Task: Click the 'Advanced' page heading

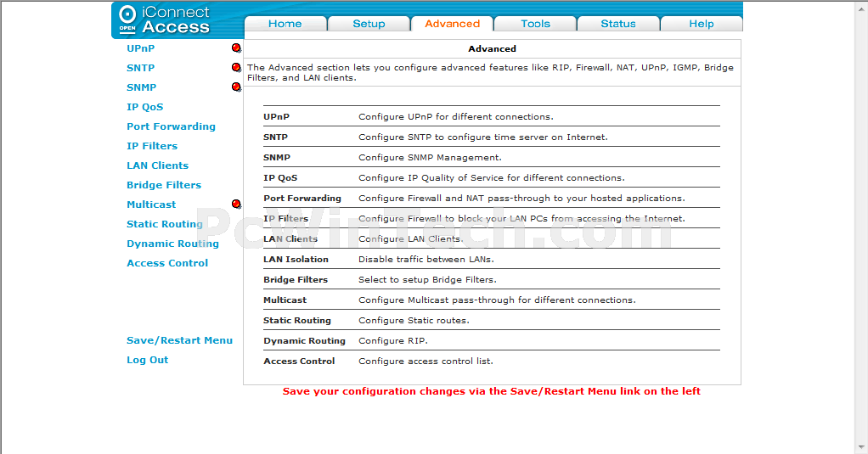Action: pyautogui.click(x=492, y=48)
